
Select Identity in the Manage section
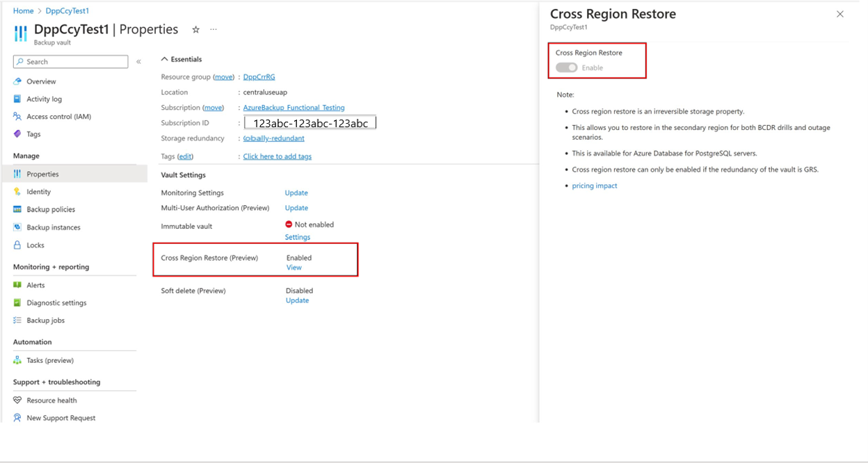[37, 191]
